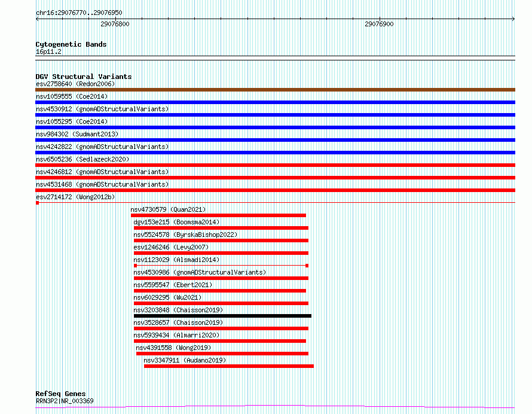Open the nsv4730579 (Quan2021) variant label
532x414 pixels.
[168, 209]
